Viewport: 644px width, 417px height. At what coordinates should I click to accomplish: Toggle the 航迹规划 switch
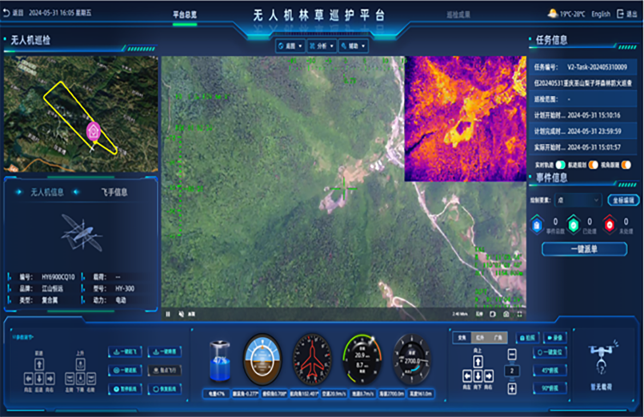[593, 164]
